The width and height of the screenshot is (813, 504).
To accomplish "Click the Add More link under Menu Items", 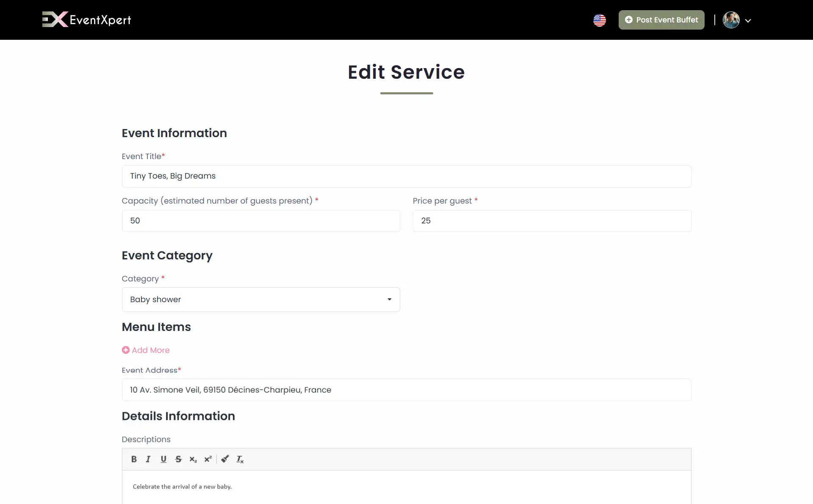I will pos(150,350).
